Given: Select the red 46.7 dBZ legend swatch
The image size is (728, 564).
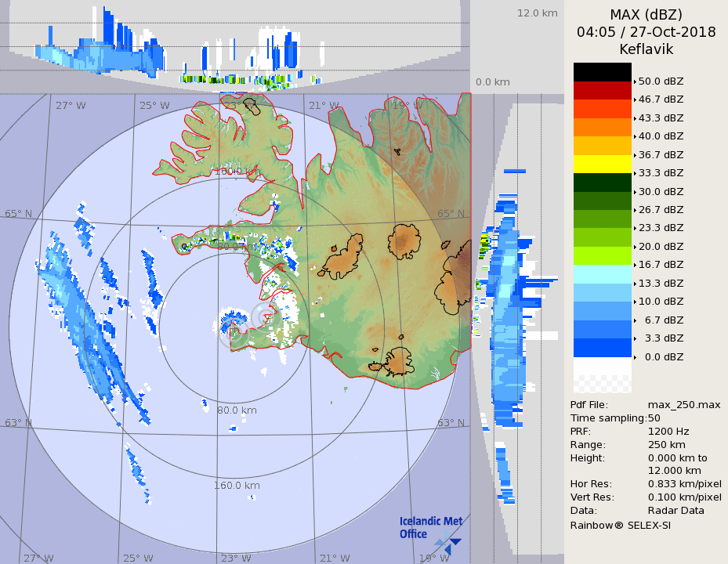Looking at the screenshot, I should 602,90.
